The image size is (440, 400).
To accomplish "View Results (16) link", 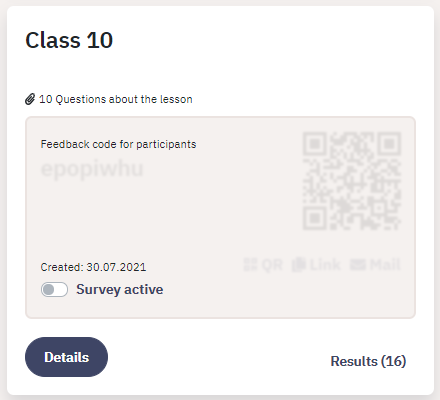I will pos(368,361).
